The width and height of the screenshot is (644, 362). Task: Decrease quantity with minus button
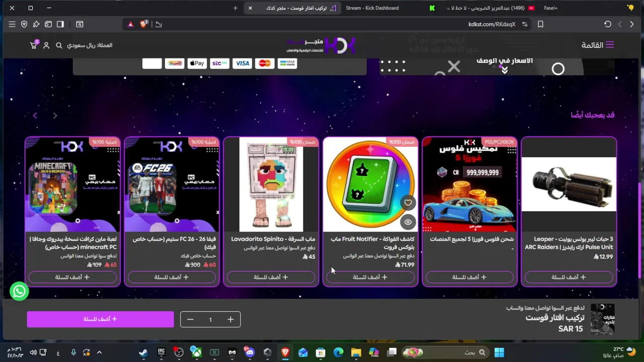point(190,319)
